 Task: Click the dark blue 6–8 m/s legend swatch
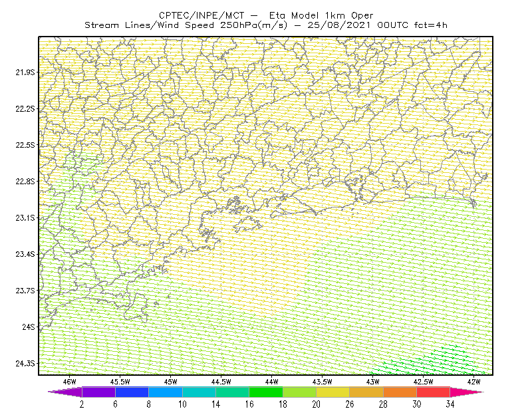[x=132, y=392]
